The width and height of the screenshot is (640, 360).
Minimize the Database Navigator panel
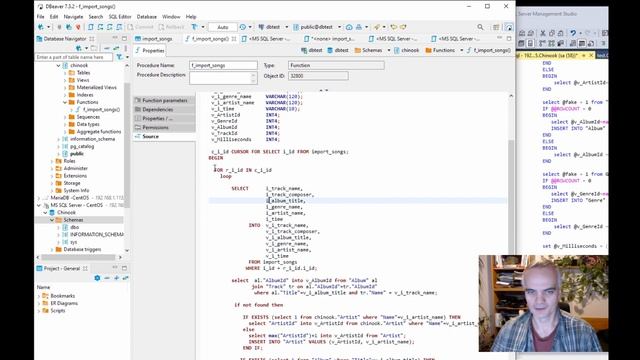coord(115,38)
